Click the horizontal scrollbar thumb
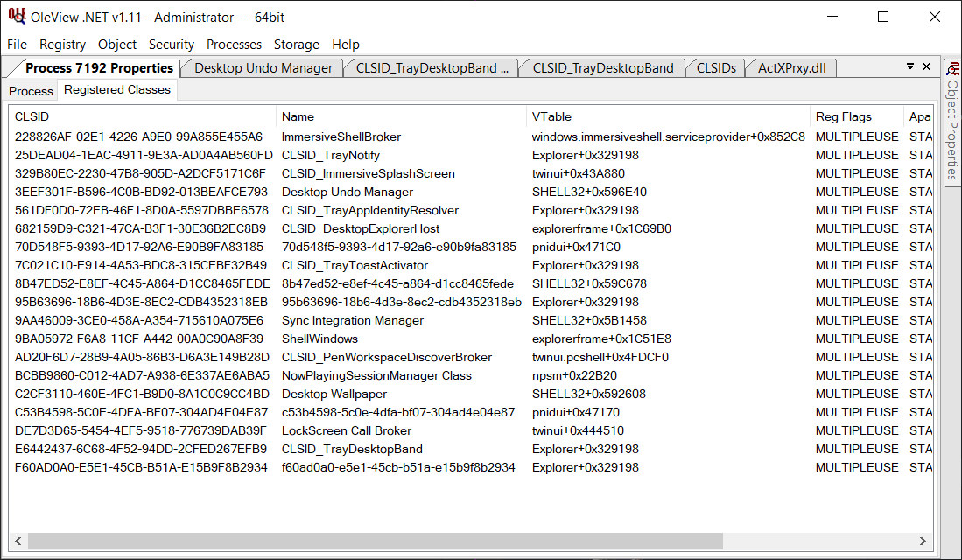The width and height of the screenshot is (962, 560). point(376,541)
